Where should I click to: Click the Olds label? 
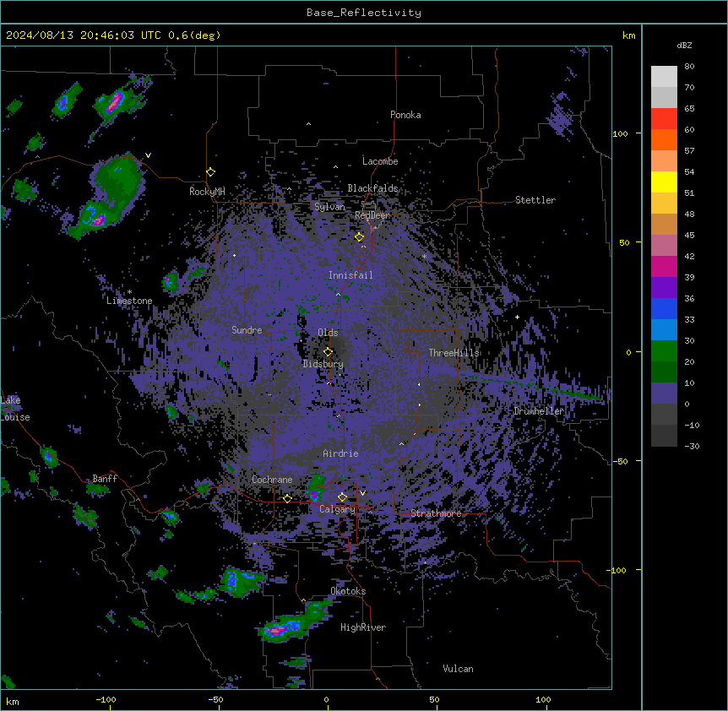click(x=328, y=333)
